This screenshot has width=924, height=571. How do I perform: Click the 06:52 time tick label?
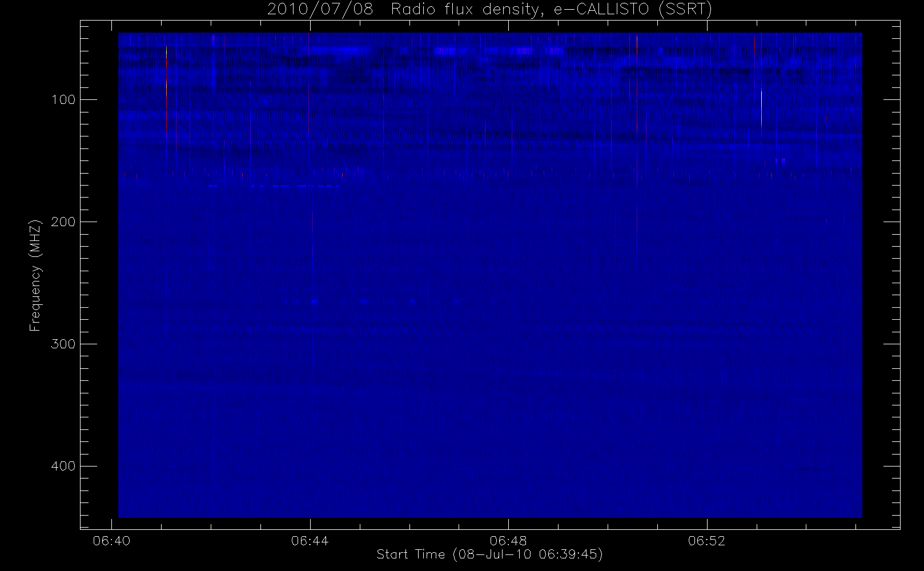coord(707,541)
